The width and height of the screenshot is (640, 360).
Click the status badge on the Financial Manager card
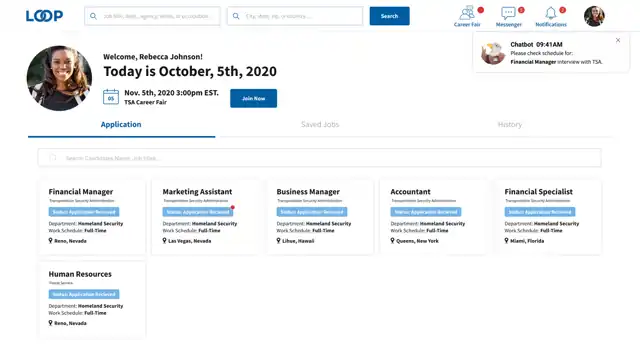84,212
